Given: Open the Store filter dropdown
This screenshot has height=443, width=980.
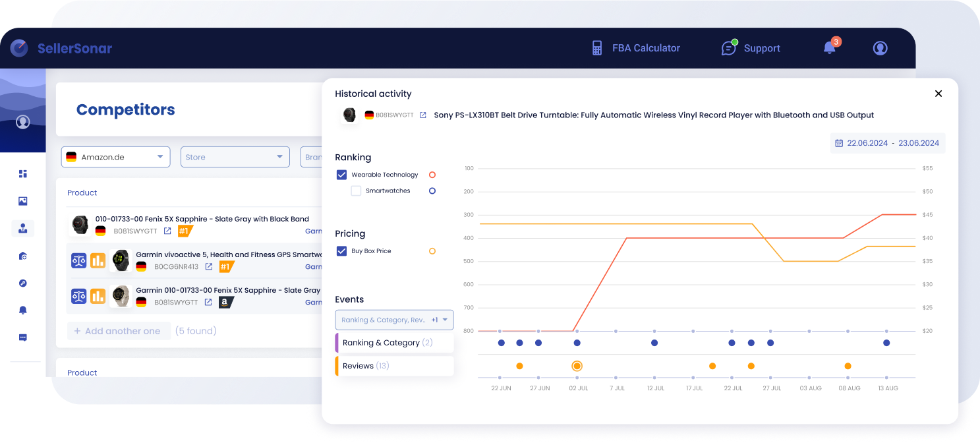Looking at the screenshot, I should pyautogui.click(x=235, y=157).
